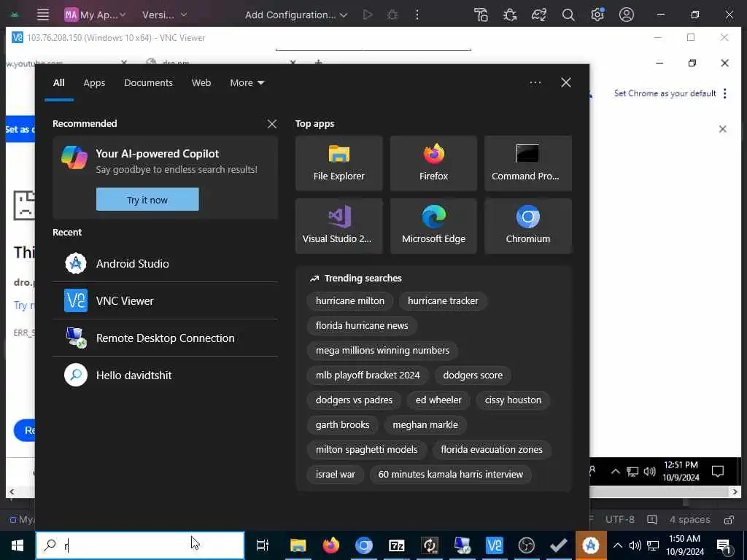
Task: Dismiss the Recommended section
Action: click(272, 124)
